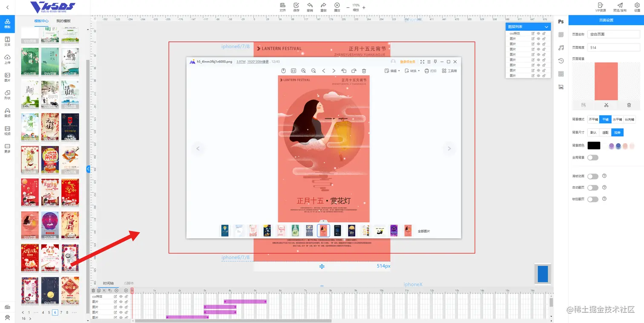The image size is (644, 323).
Task: Click scissors icon under page background
Action: [x=606, y=105]
